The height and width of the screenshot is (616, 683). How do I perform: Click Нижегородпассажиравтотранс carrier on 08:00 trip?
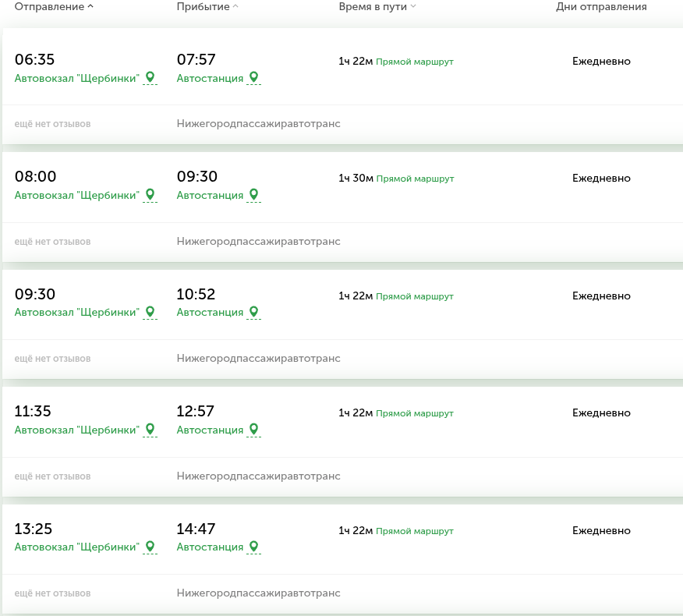click(258, 242)
